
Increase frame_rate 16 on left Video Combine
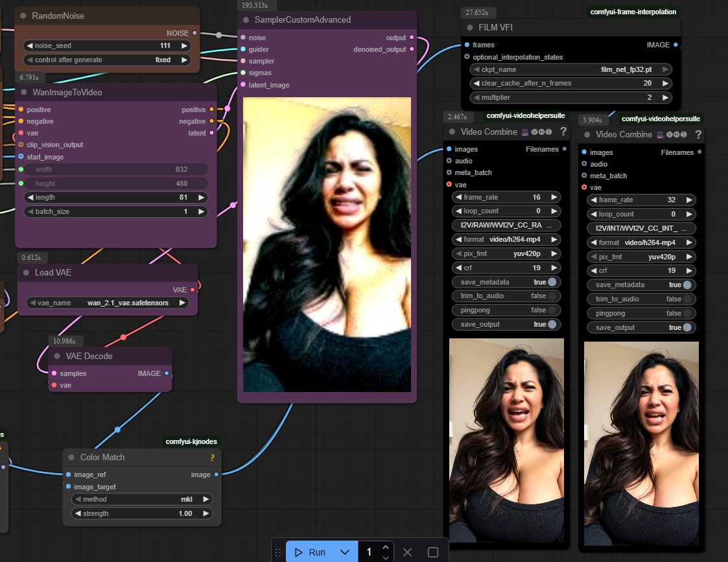click(554, 197)
